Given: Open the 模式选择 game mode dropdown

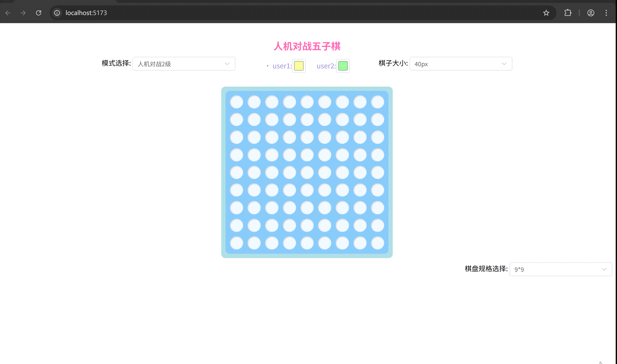Looking at the screenshot, I should [x=184, y=64].
